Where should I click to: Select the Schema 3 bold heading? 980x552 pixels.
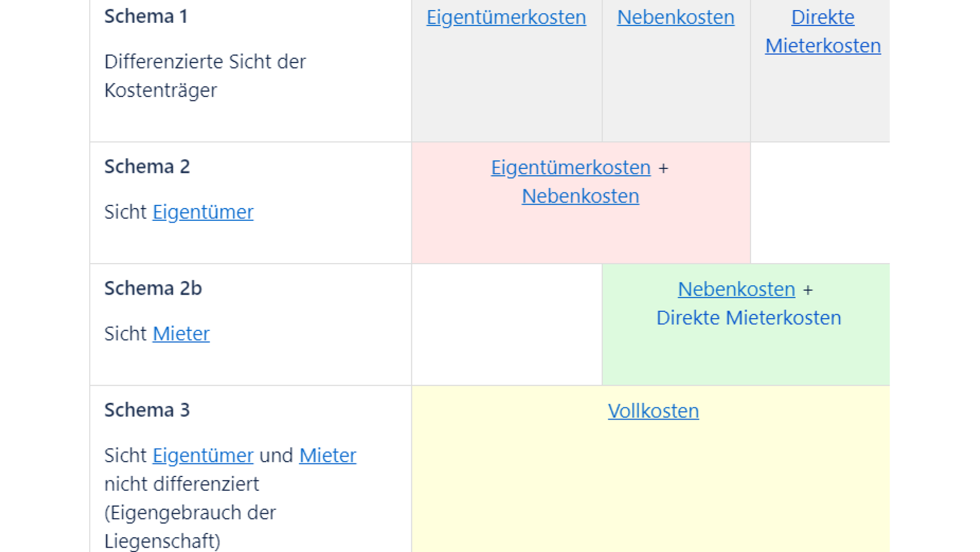[x=147, y=410]
